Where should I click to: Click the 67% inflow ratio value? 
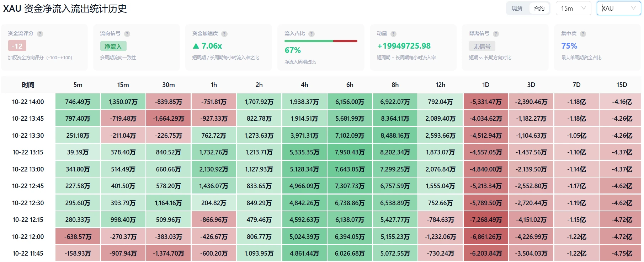tap(293, 50)
